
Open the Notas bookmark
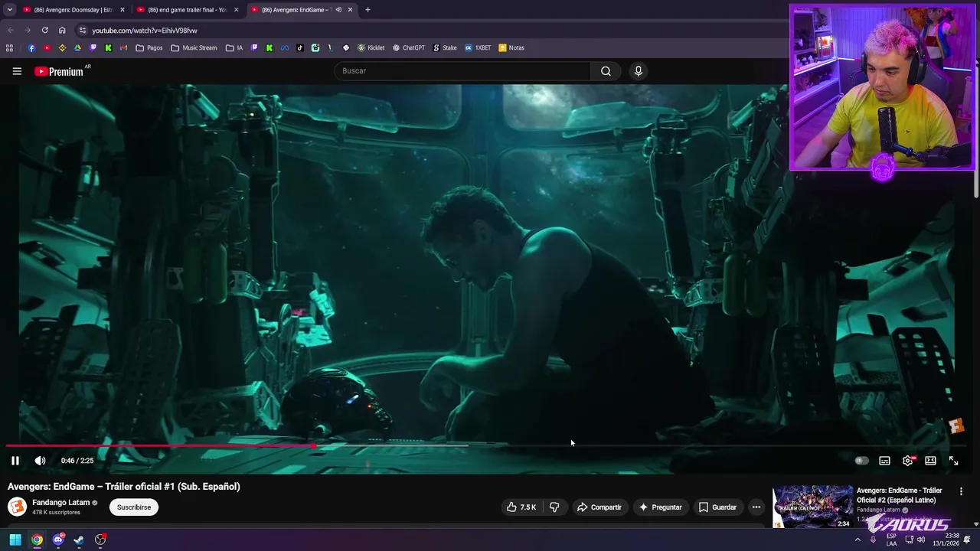[511, 47]
